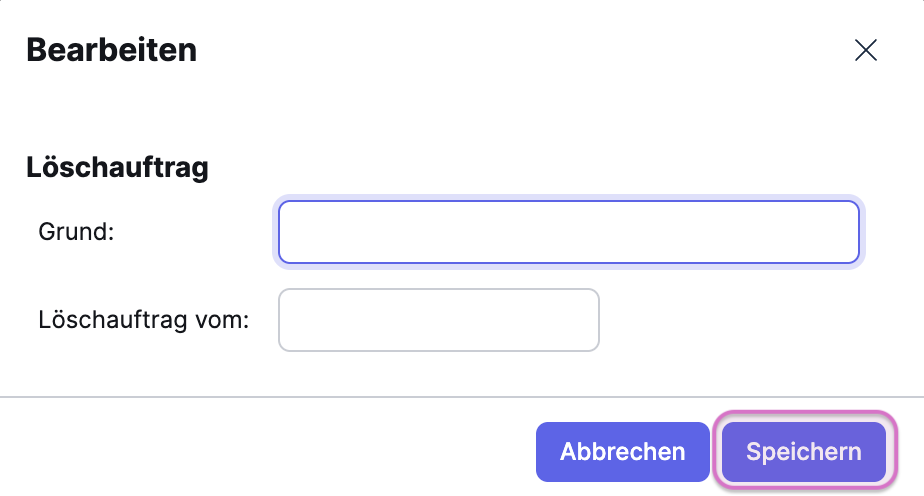Viewport: 924px width, 496px height.
Task: Open the Löschauftrag vom date entry box
Action: coord(438,320)
